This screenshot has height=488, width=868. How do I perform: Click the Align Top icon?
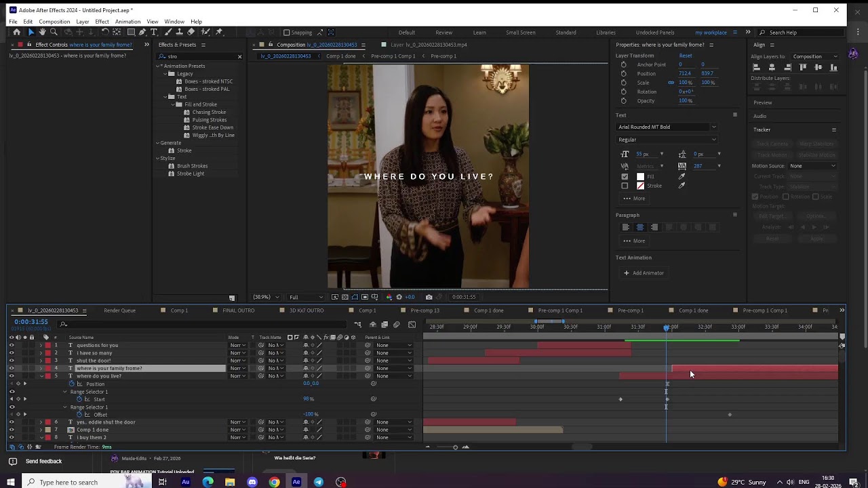(x=803, y=67)
